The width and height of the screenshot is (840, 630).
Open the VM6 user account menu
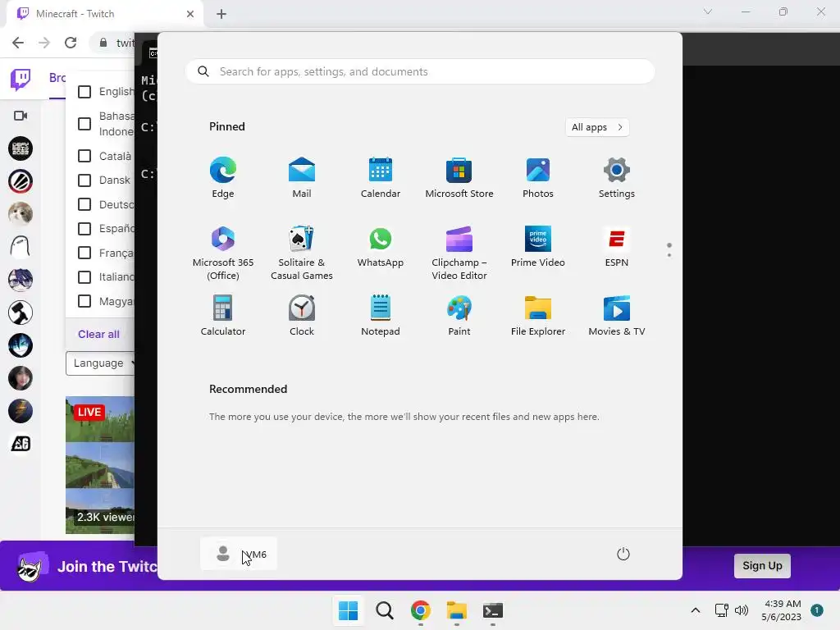tap(239, 554)
